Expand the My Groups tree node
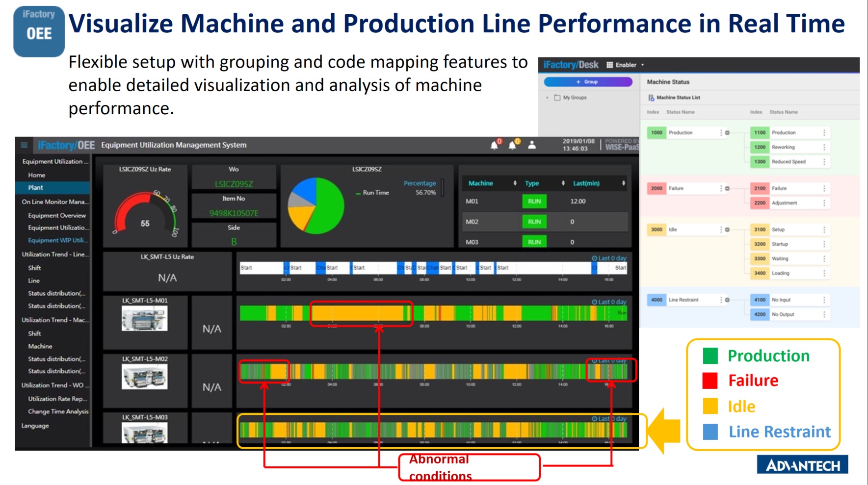 coord(549,97)
